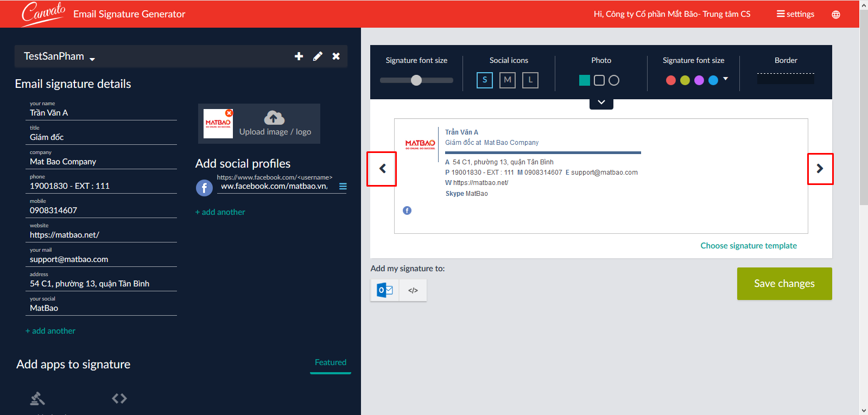Pick the red color swatch
The image size is (868, 415).
pyautogui.click(x=671, y=80)
